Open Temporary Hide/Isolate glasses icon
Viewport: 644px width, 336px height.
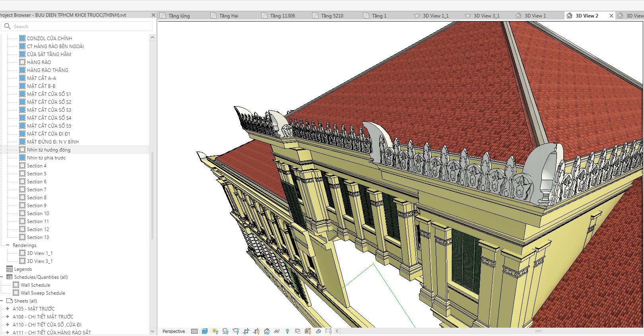click(x=277, y=331)
